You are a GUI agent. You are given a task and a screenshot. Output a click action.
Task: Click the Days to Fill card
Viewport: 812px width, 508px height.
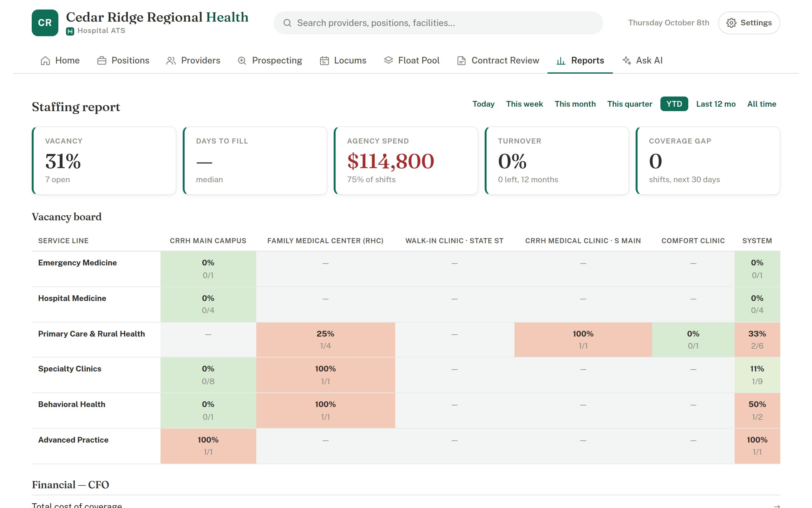(255, 161)
